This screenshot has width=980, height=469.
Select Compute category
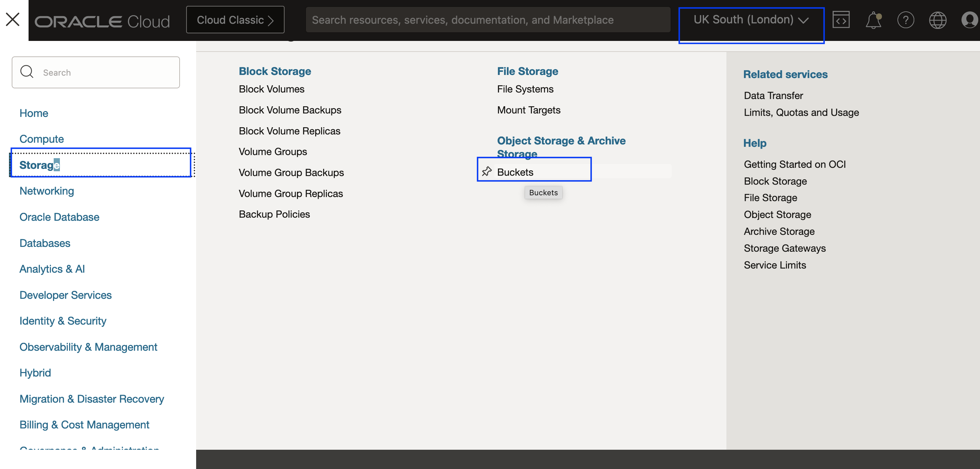click(42, 139)
